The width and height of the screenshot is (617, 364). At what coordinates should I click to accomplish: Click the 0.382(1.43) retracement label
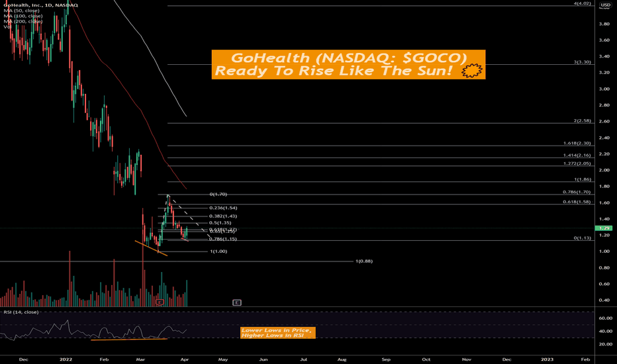pyautogui.click(x=223, y=216)
